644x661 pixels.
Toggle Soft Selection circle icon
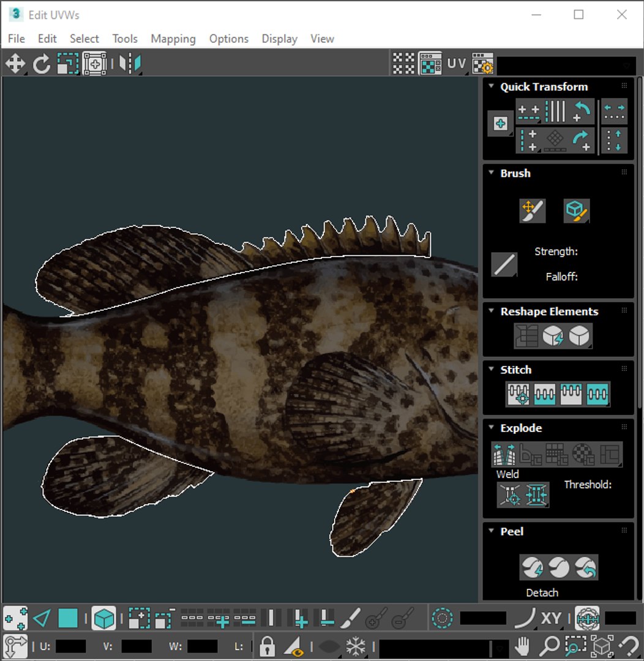[x=443, y=618]
